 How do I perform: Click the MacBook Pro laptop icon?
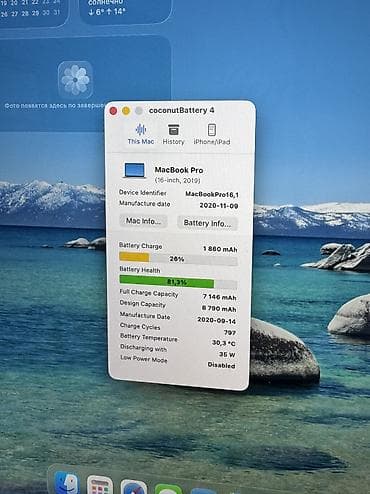tap(135, 171)
